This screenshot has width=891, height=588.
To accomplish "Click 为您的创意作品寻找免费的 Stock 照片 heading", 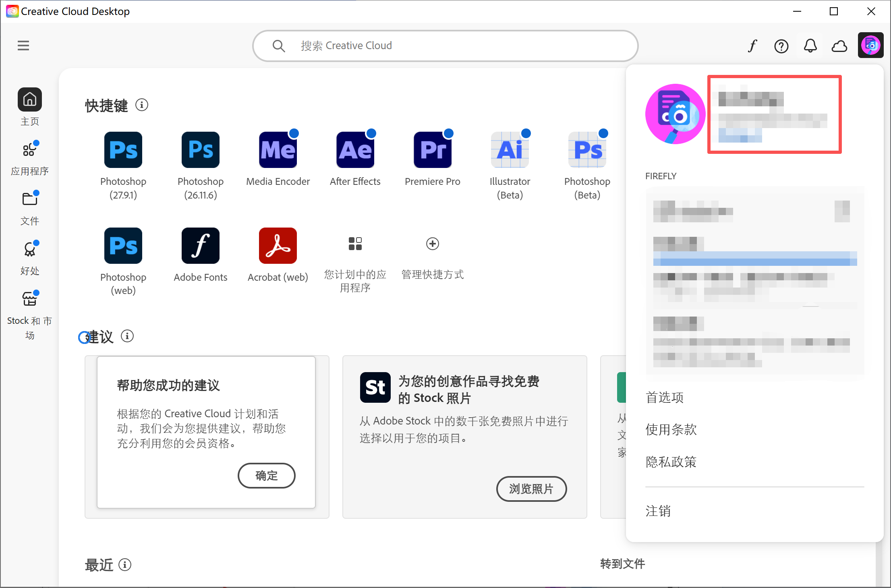I will coord(469,389).
